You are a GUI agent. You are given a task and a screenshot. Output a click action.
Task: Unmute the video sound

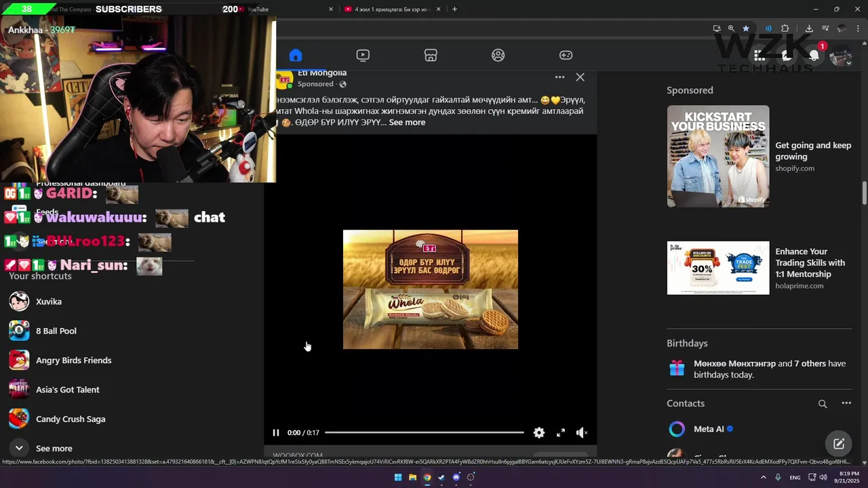click(582, 432)
